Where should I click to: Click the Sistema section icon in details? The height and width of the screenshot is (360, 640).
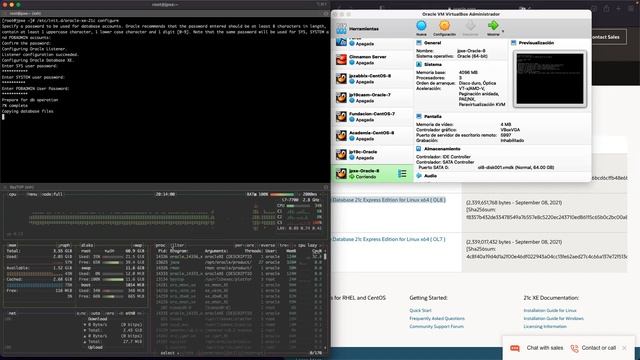coord(419,64)
